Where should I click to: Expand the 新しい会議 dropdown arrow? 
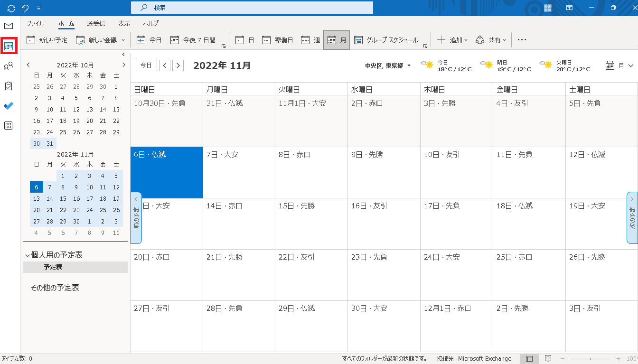pos(123,40)
